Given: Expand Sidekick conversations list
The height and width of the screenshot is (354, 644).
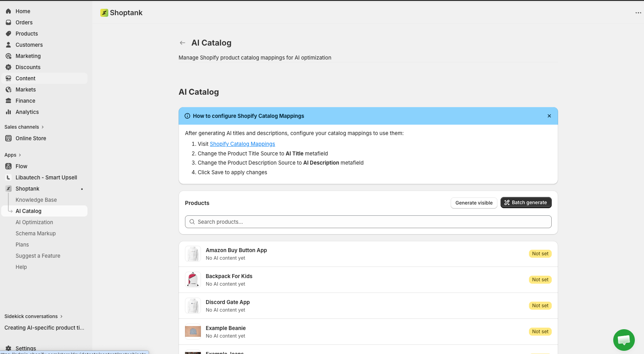Looking at the screenshot, I should 61,316.
